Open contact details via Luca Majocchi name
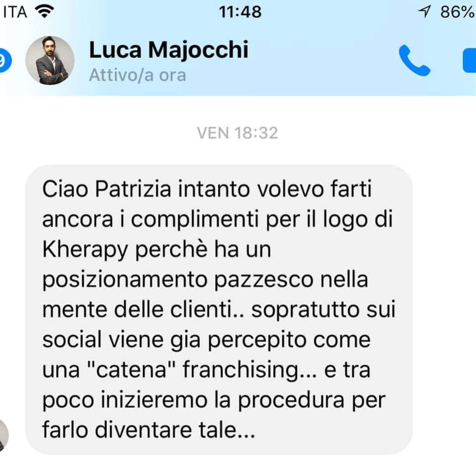 click(x=169, y=50)
